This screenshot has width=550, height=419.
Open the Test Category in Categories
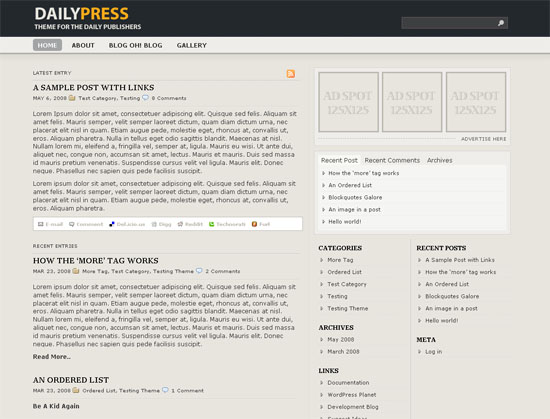point(347,284)
